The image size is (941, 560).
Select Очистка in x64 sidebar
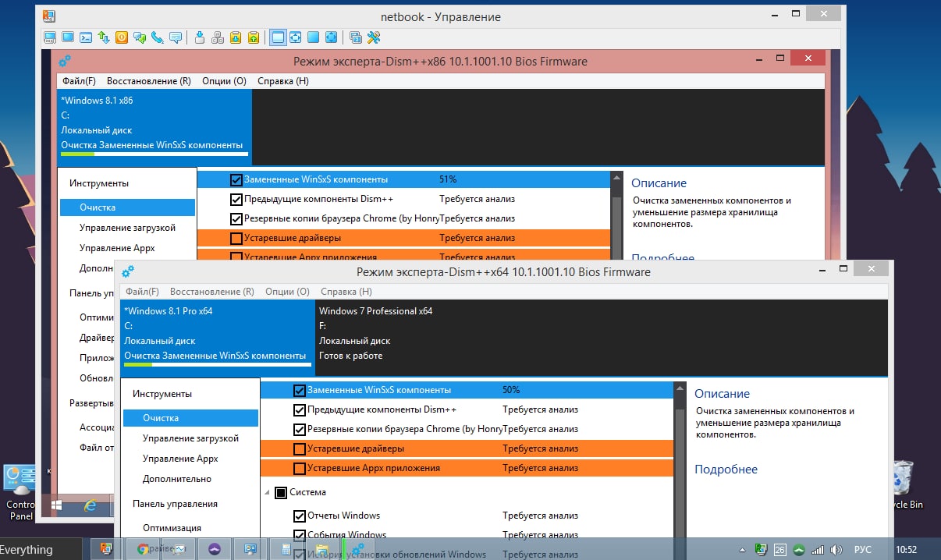click(190, 418)
